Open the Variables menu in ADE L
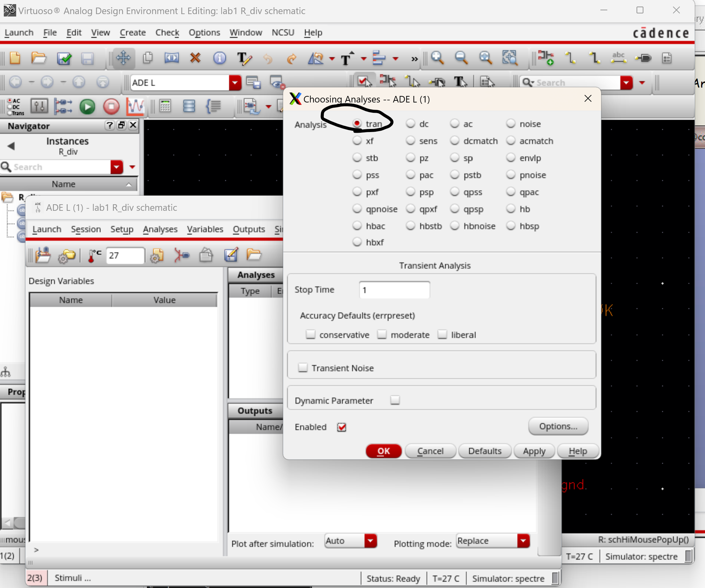Image resolution: width=705 pixels, height=588 pixels. pos(205,229)
